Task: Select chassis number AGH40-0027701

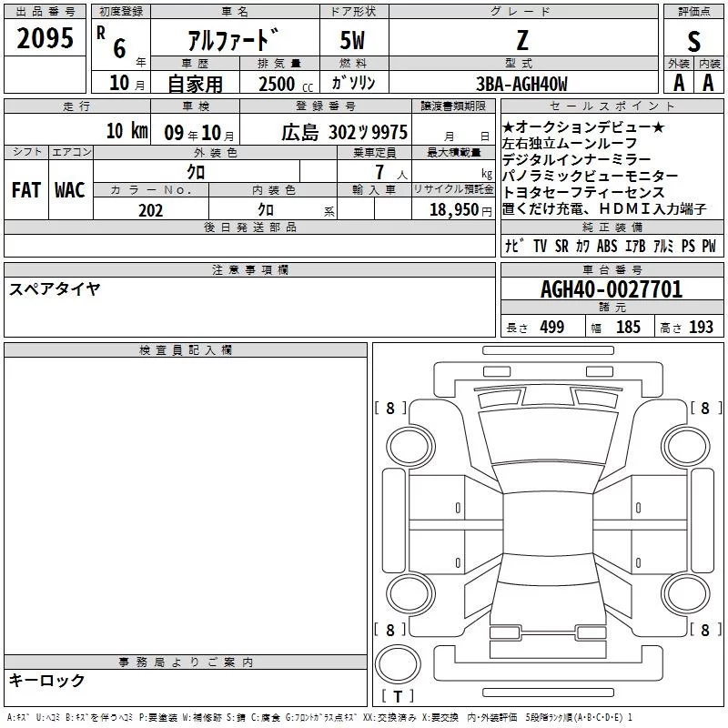Action: point(612,289)
